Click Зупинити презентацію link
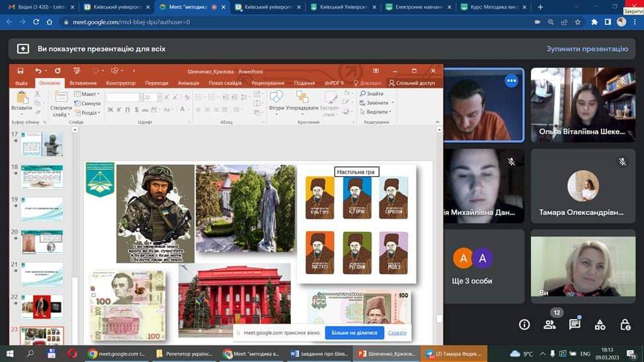644x362 pixels. pyautogui.click(x=586, y=49)
